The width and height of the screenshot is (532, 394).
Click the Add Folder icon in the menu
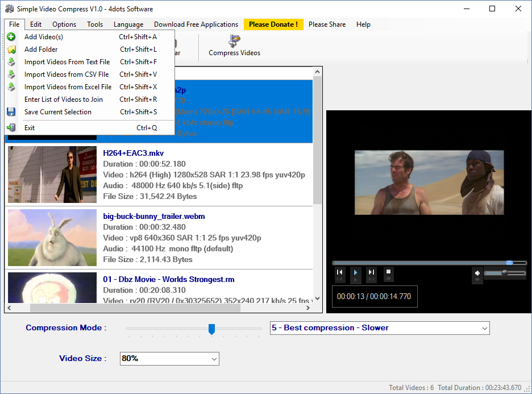point(11,49)
